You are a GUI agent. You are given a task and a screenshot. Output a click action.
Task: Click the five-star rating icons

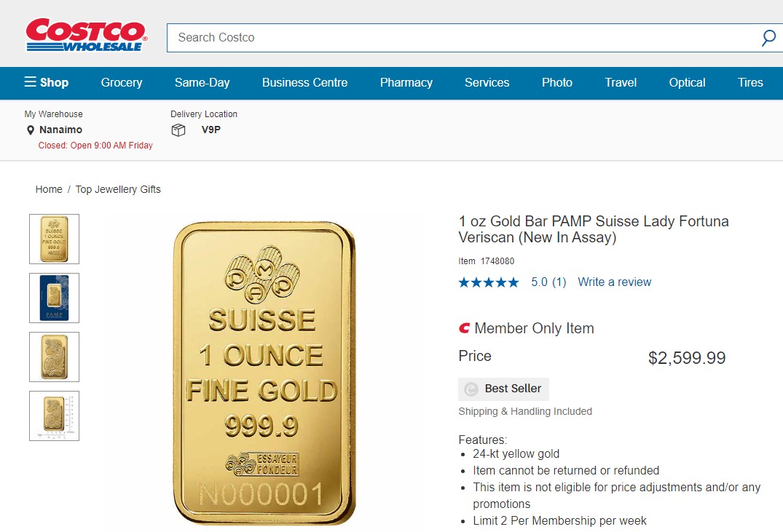489,282
